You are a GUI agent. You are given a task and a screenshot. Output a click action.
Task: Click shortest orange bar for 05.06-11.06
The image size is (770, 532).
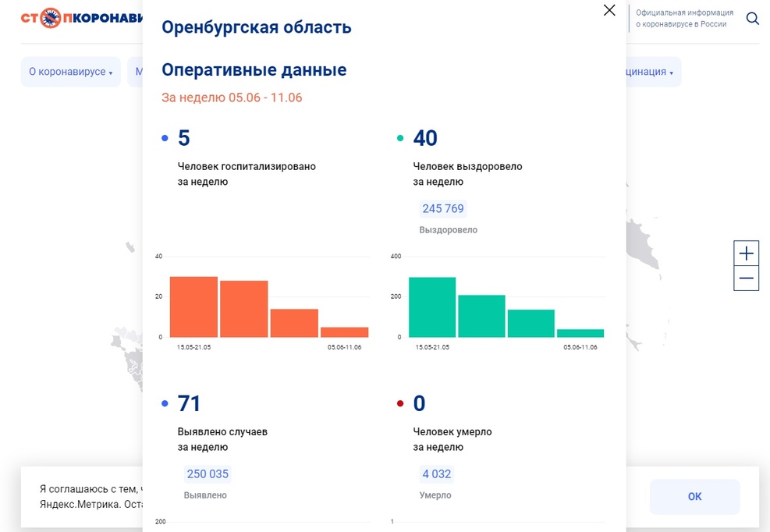tap(344, 332)
